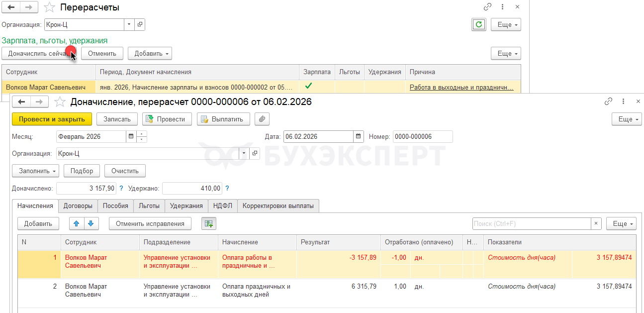Click Выплатить button
The height and width of the screenshot is (313, 644).
coord(223,119)
